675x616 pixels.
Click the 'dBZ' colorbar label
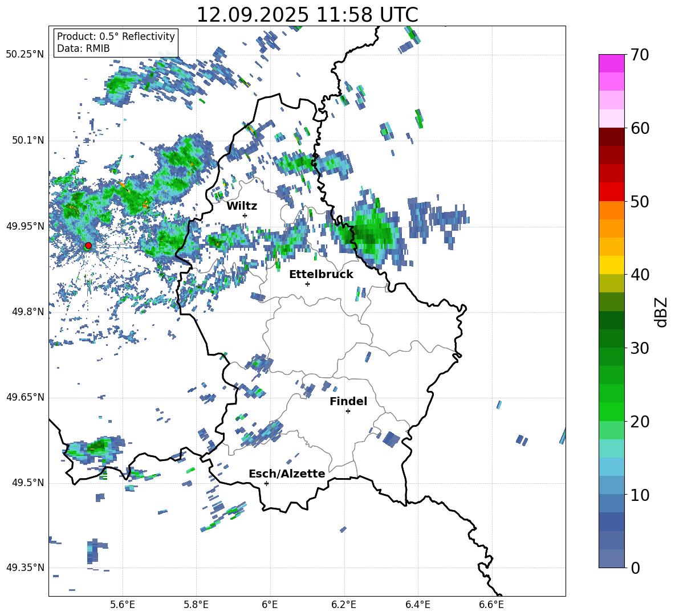pos(662,312)
